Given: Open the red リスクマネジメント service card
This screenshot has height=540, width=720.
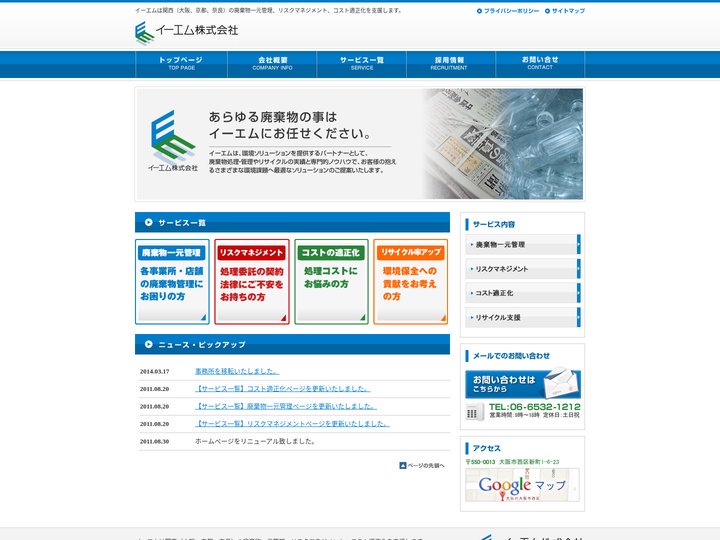Looking at the screenshot, I should click(x=252, y=281).
